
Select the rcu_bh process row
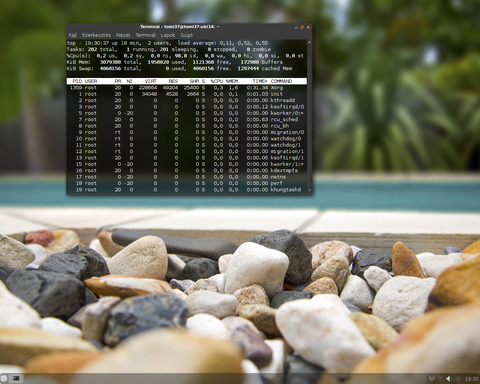pyautogui.click(x=187, y=126)
